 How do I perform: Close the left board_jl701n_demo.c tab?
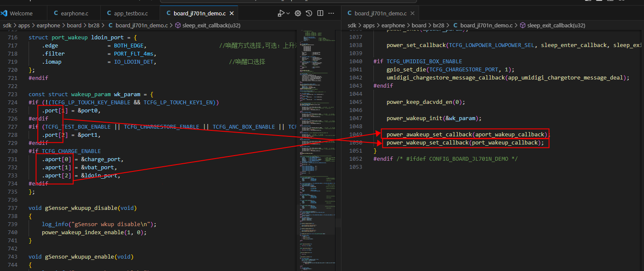tap(232, 14)
